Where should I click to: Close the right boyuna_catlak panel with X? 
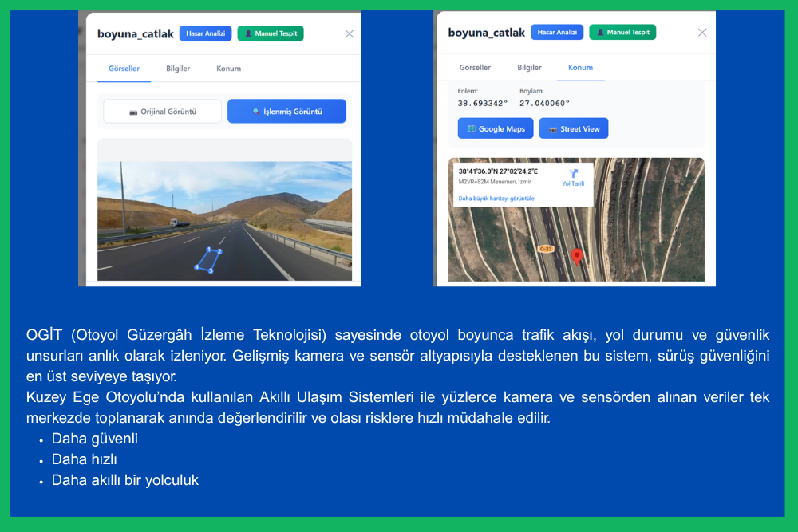pos(701,33)
